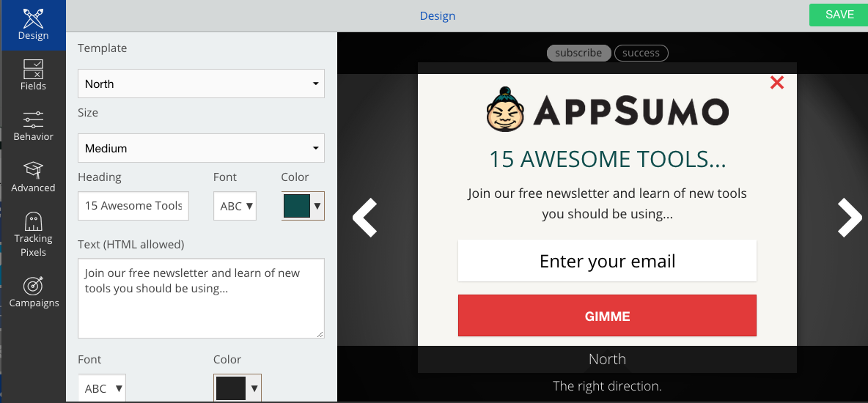Pick the teal Heading color swatch

[297, 206]
